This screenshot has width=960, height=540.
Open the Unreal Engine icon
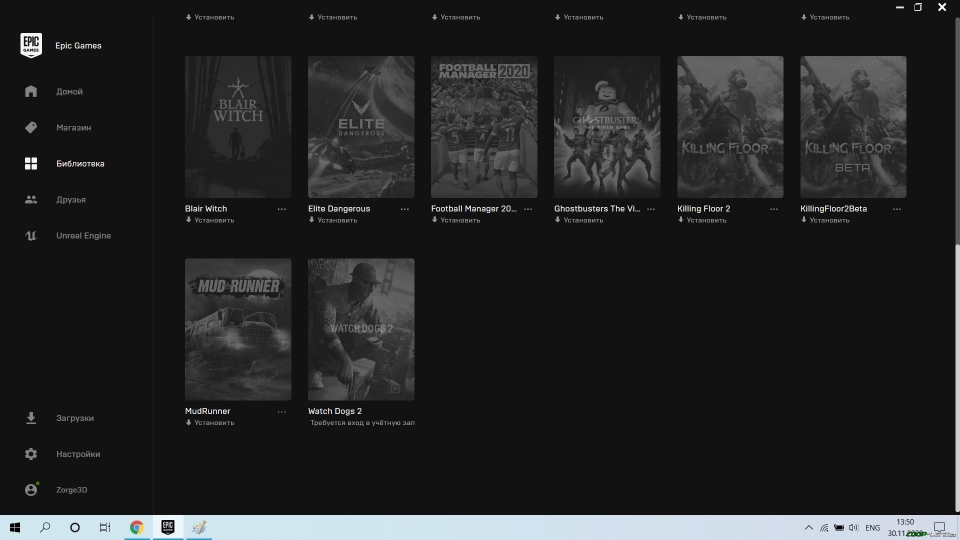click(x=31, y=236)
